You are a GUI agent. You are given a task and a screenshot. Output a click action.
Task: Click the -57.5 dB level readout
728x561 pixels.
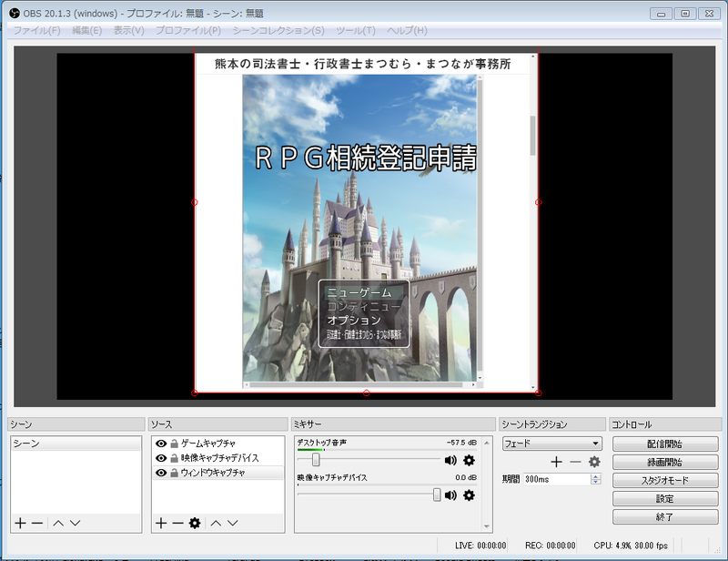click(461, 443)
